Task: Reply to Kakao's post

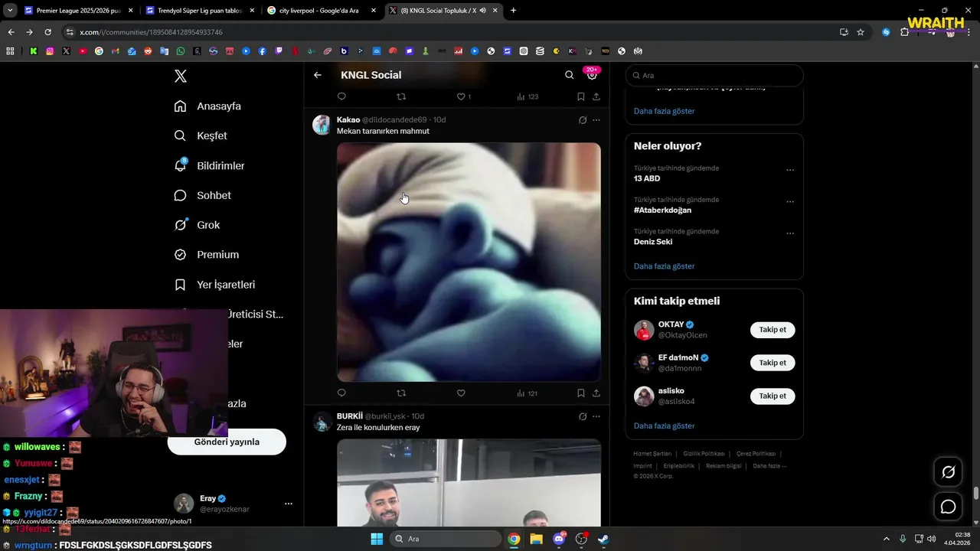Action: click(341, 393)
